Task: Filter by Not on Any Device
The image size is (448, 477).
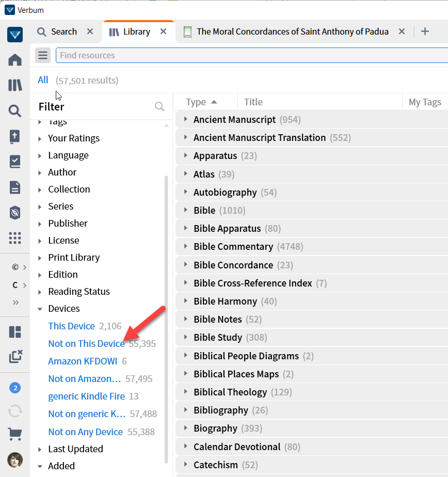Action: click(86, 432)
